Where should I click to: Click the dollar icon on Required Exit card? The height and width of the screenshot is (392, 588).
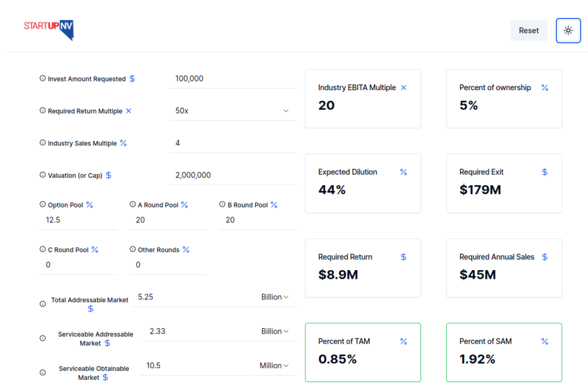[x=544, y=172]
